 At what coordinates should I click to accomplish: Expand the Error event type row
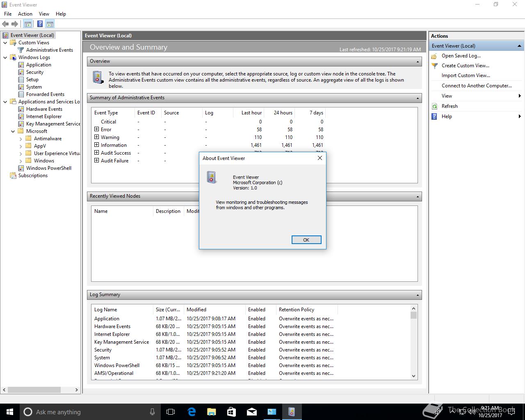(97, 129)
